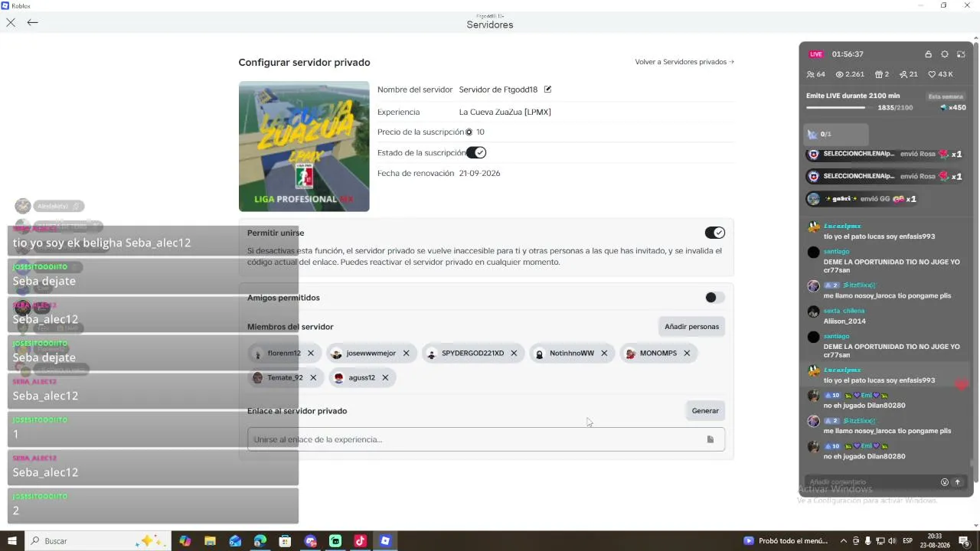The image size is (980, 551).
Task: Click the LIVE duration progress bar
Action: 840,108
